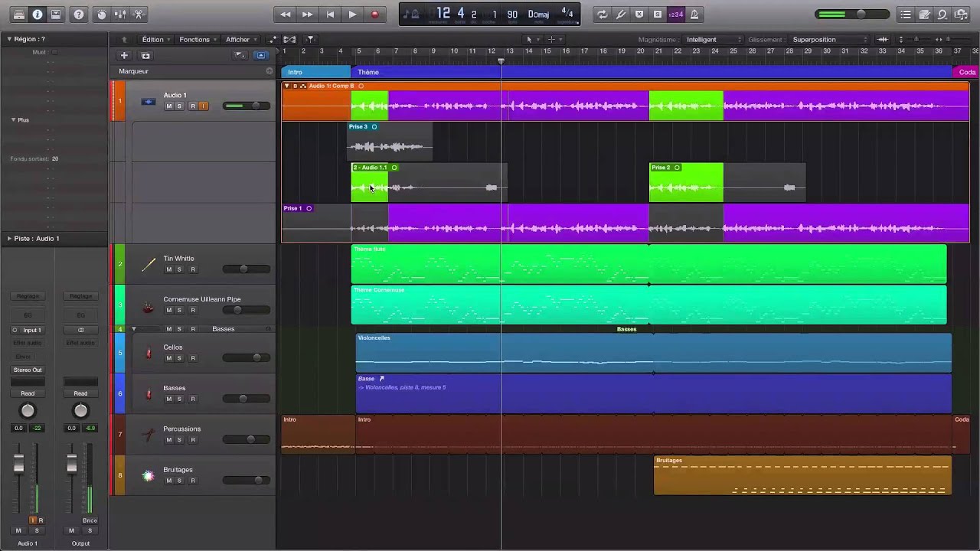Expand the Piste : Audio 1 inspector section
Image resolution: width=980 pixels, height=551 pixels.
[9, 239]
